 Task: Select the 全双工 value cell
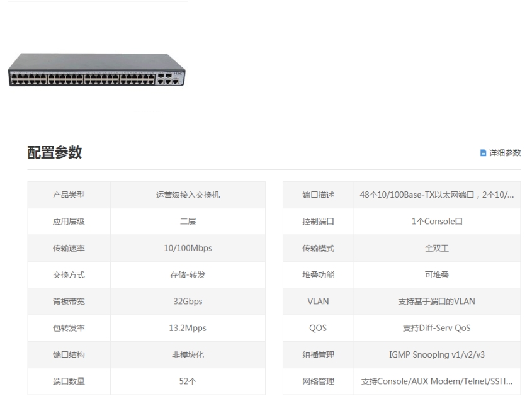pyautogui.click(x=437, y=248)
